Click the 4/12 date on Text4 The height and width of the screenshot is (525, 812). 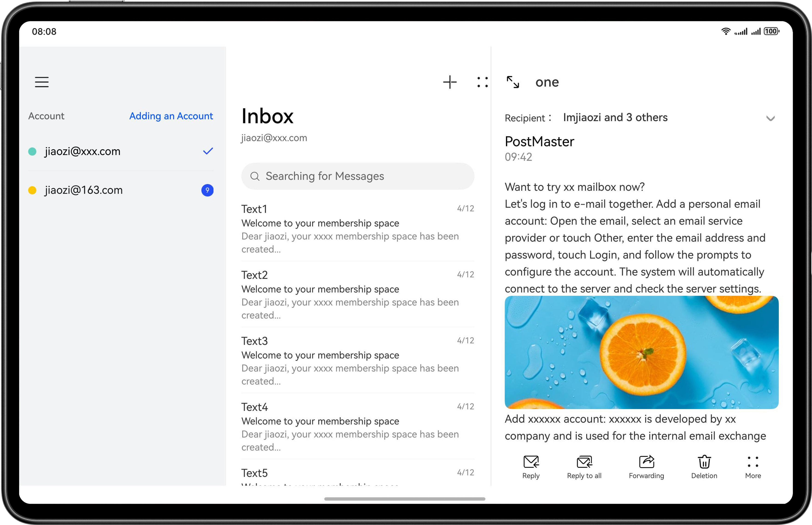(465, 407)
